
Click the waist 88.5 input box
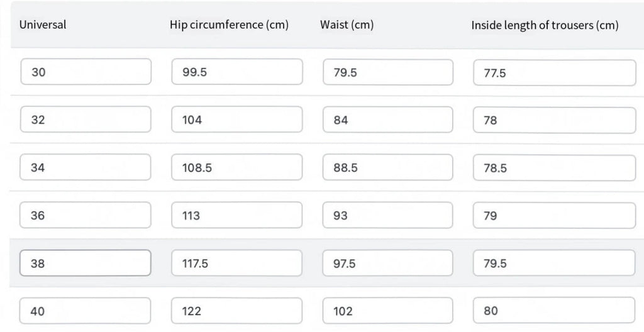(387, 167)
